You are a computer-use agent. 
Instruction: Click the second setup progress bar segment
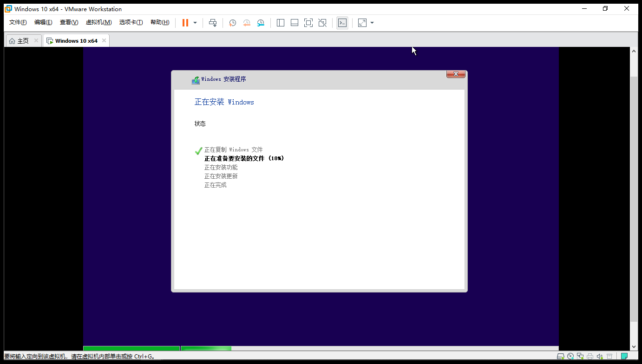[x=206, y=348]
